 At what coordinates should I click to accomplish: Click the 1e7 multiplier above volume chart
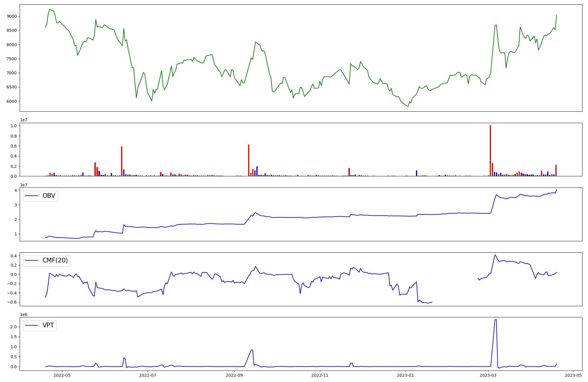coord(24,120)
